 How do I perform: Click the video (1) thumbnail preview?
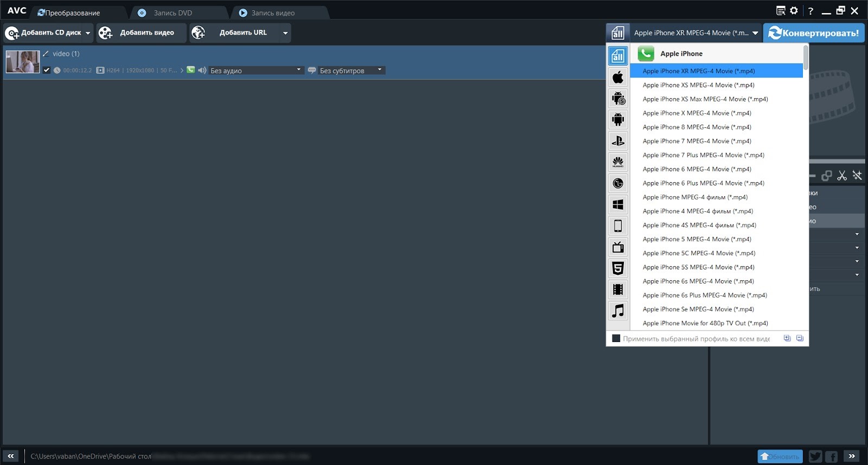(x=23, y=62)
